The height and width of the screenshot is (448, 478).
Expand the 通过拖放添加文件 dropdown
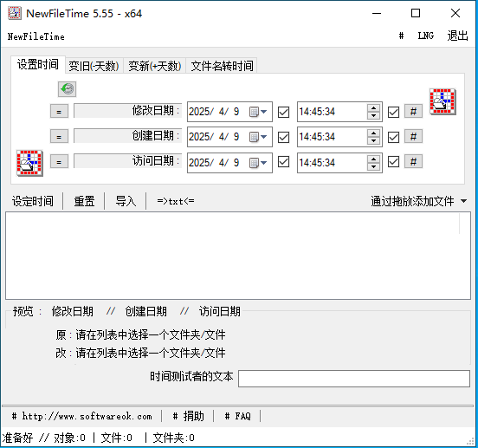point(463,201)
